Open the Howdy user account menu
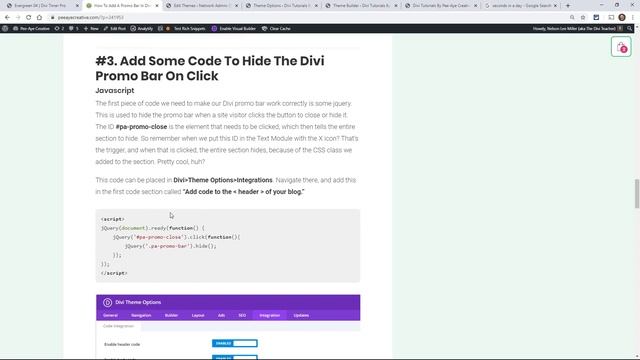 (578, 29)
